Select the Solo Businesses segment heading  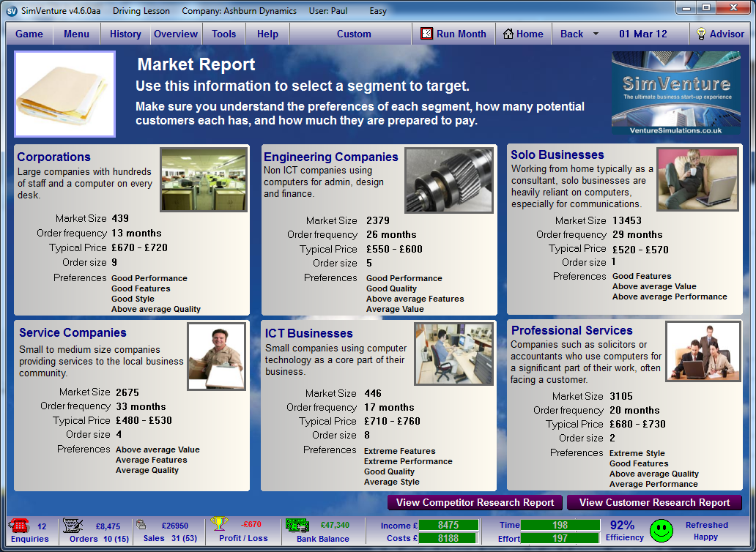click(x=557, y=154)
